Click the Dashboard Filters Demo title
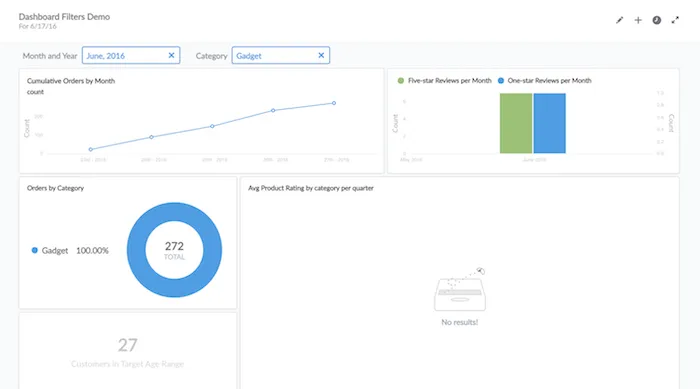Image resolution: width=700 pixels, height=389 pixels. tap(64, 17)
